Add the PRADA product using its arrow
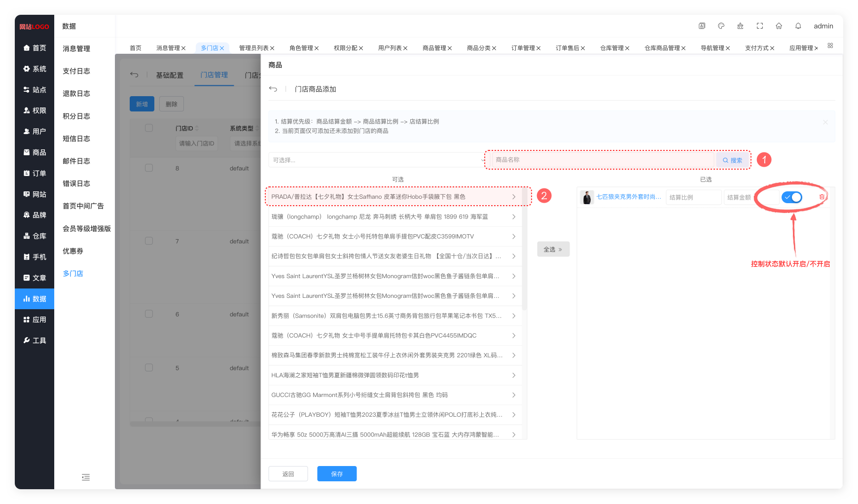This screenshot has width=858, height=504. pyautogui.click(x=513, y=197)
